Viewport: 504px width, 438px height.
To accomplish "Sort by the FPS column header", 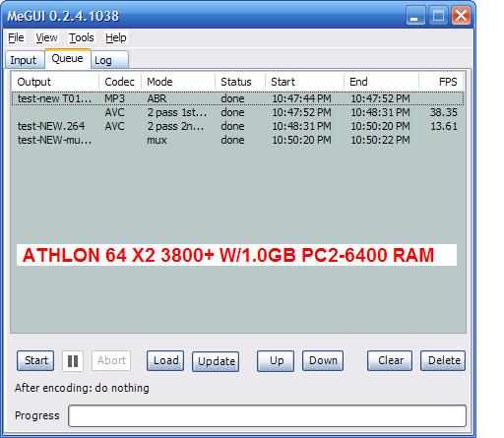I will click(441, 82).
